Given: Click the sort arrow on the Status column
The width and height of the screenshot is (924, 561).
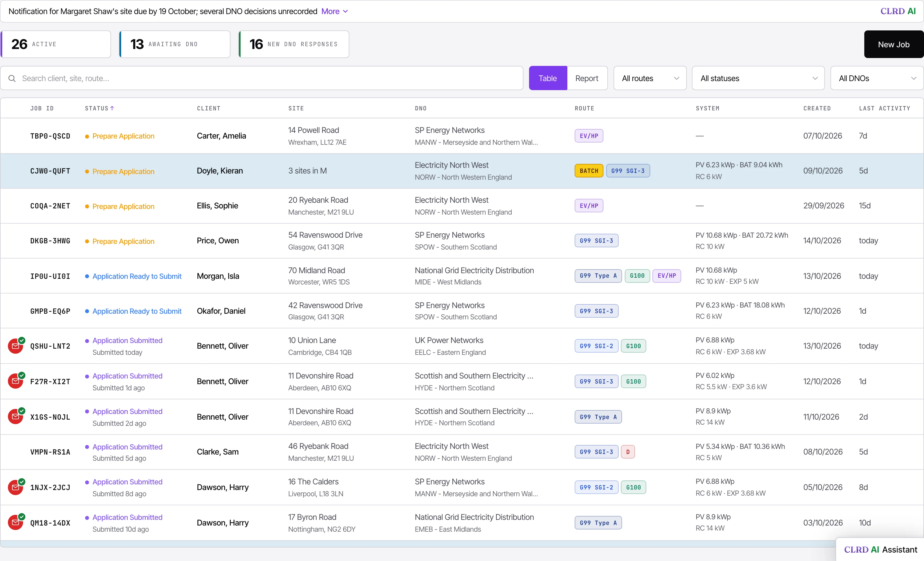Looking at the screenshot, I should 112,108.
